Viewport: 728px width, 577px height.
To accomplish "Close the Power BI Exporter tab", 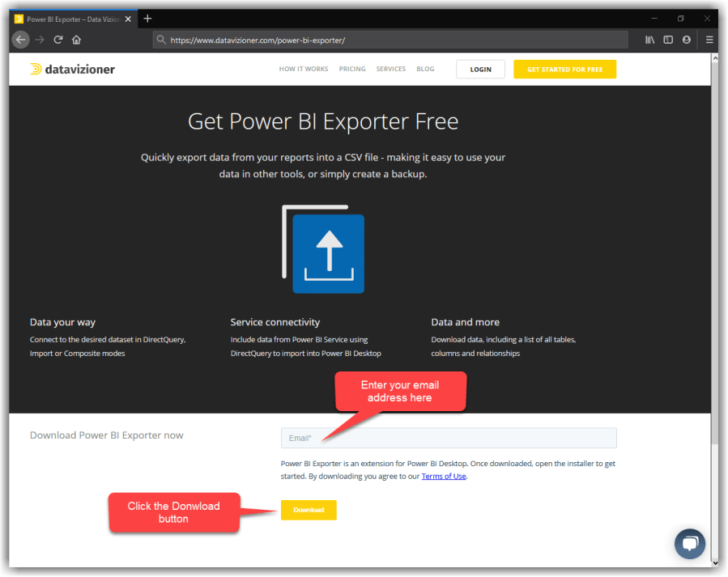I will pos(128,19).
